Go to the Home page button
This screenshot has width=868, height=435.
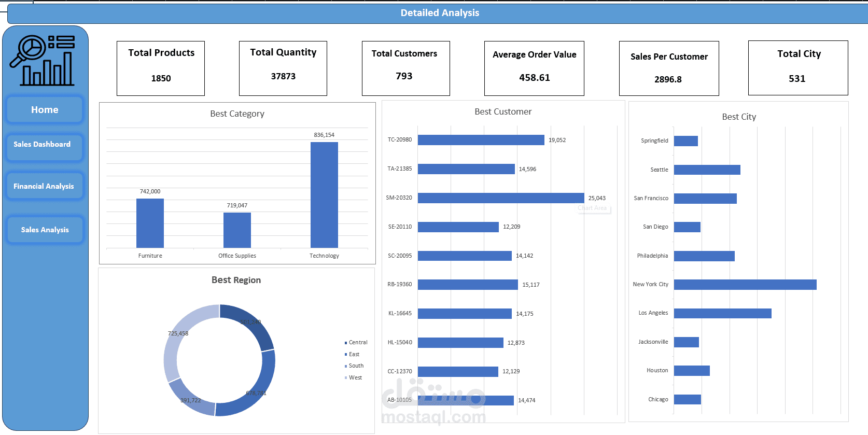(x=45, y=110)
